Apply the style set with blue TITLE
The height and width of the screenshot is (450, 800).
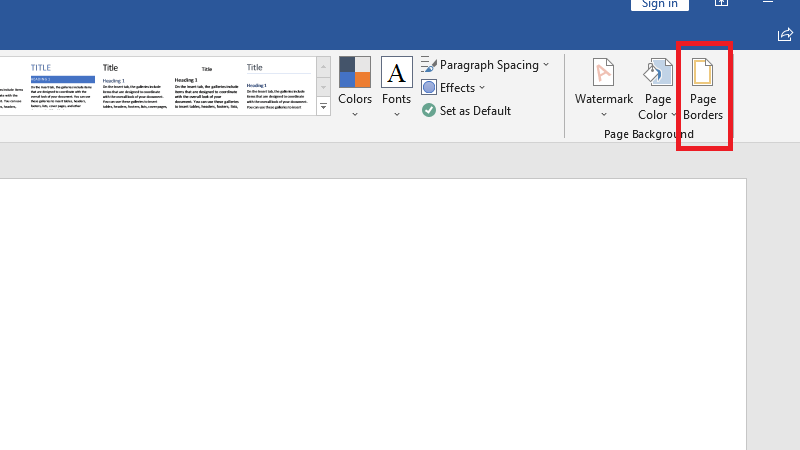tap(62, 86)
